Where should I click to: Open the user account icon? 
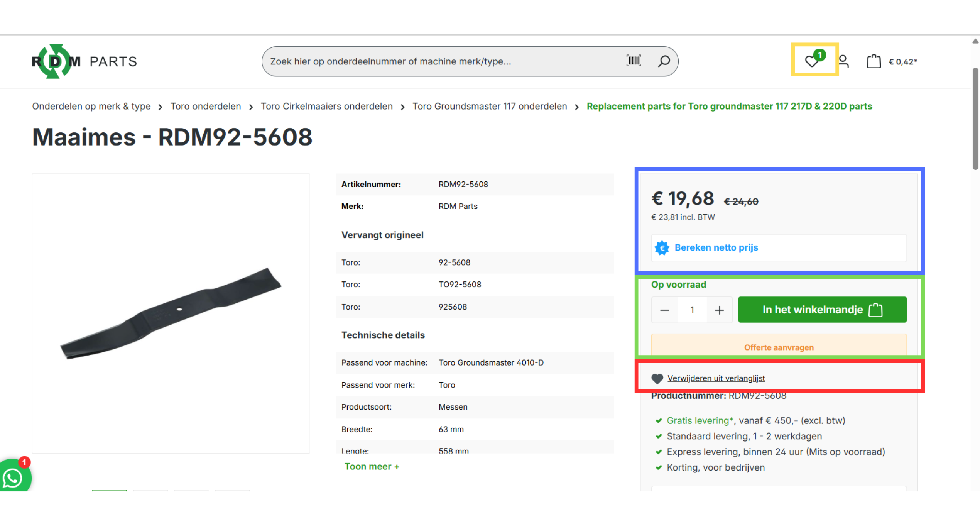point(844,61)
